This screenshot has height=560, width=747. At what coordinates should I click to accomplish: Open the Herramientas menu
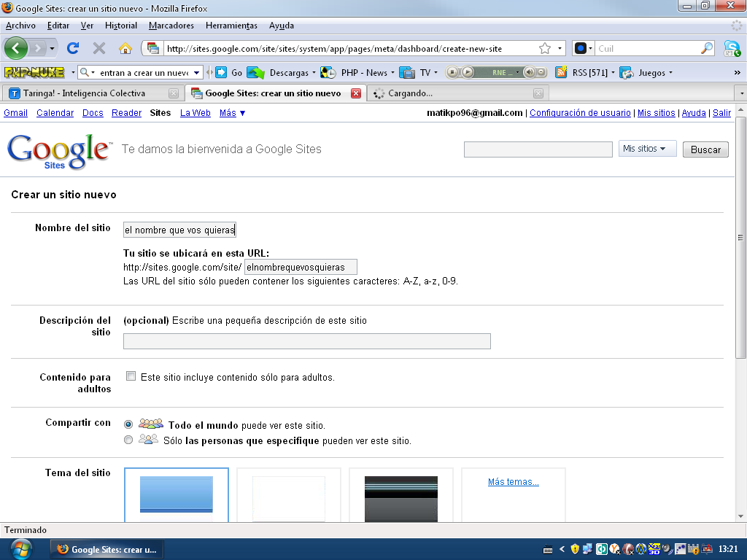point(231,26)
